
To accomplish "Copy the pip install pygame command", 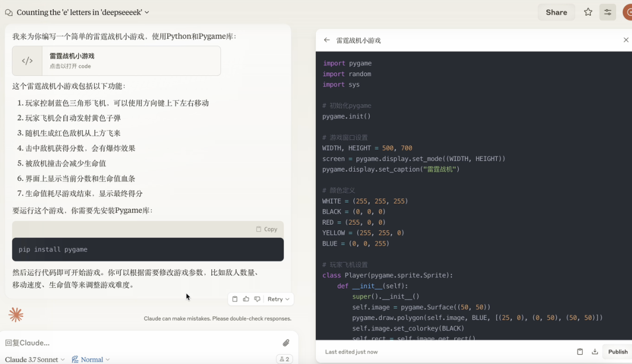I will tap(266, 229).
